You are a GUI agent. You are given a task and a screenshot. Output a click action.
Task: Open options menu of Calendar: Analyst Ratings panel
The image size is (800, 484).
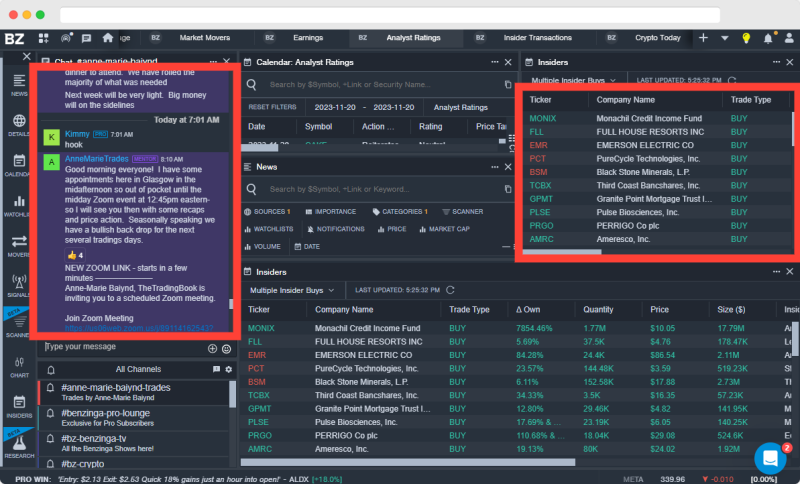point(494,62)
